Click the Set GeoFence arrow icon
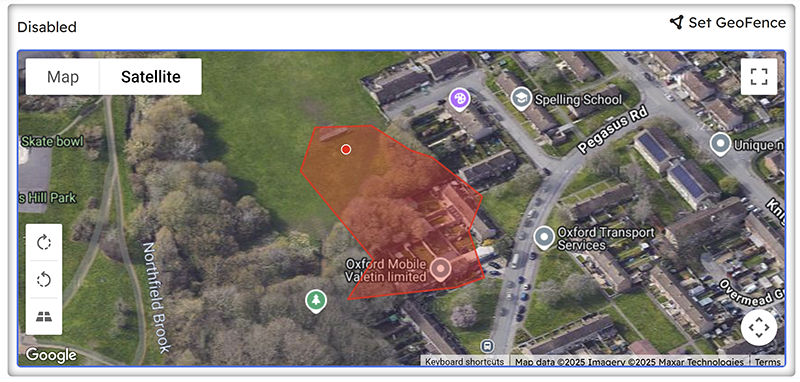 [x=676, y=22]
